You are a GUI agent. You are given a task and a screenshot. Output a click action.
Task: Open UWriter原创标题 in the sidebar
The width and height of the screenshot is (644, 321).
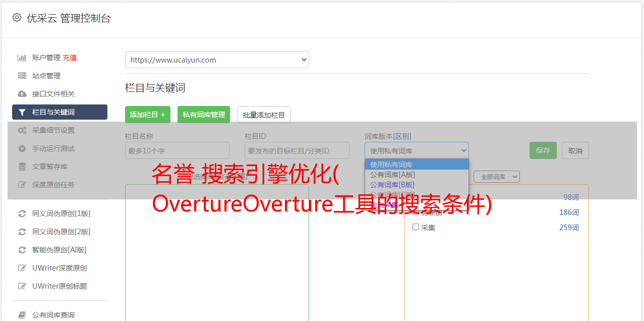(60, 286)
